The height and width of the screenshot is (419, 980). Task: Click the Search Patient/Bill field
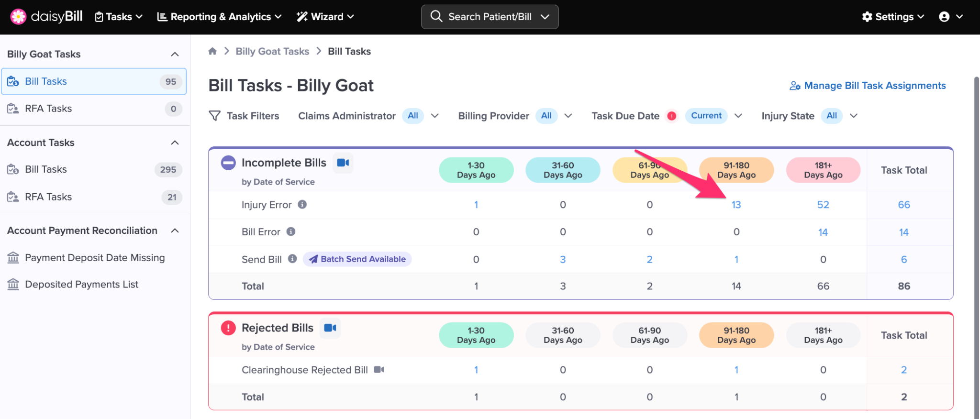(490, 17)
